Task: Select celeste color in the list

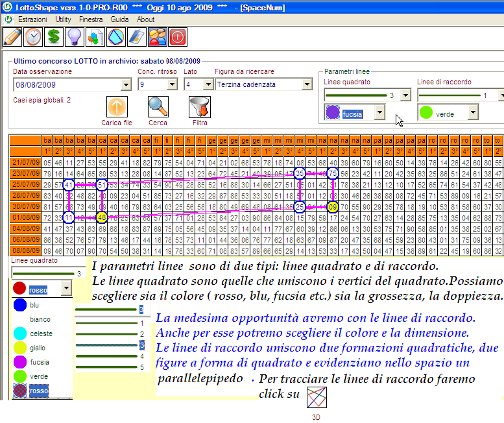Action: [x=42, y=333]
